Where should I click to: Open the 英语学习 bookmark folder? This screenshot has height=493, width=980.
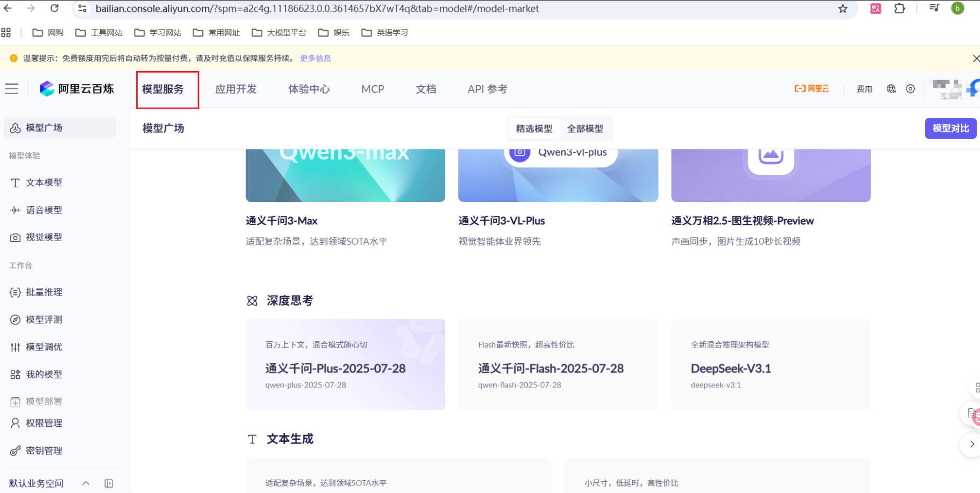tap(385, 33)
